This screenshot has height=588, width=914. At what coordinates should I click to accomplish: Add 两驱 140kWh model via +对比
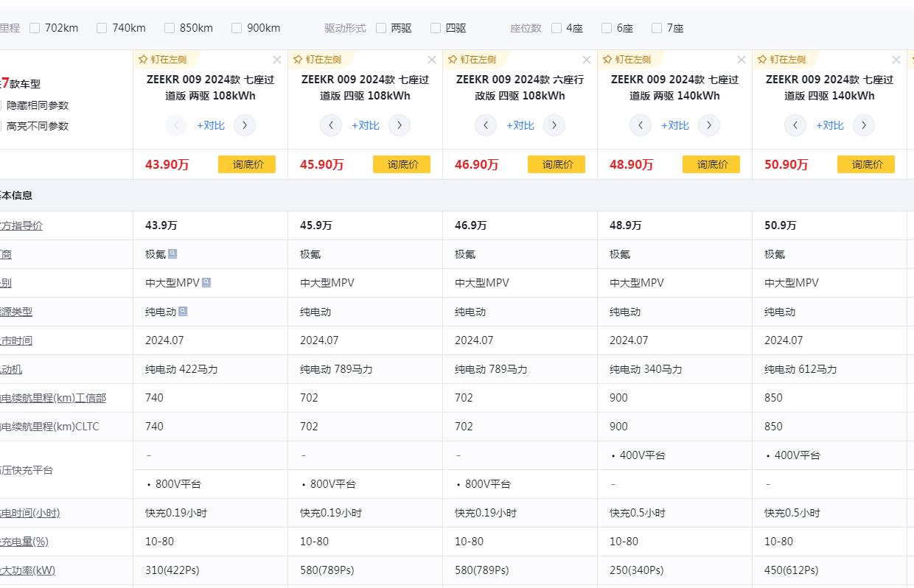pos(674,125)
